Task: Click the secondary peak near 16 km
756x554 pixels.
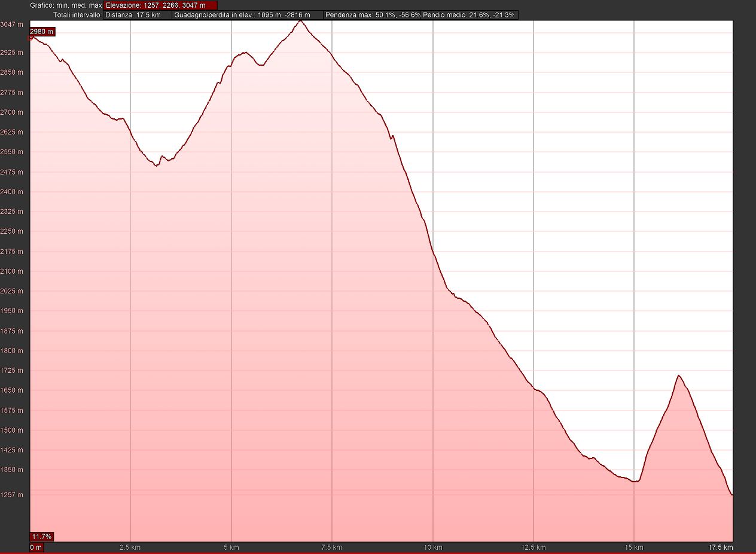Action: coord(678,375)
